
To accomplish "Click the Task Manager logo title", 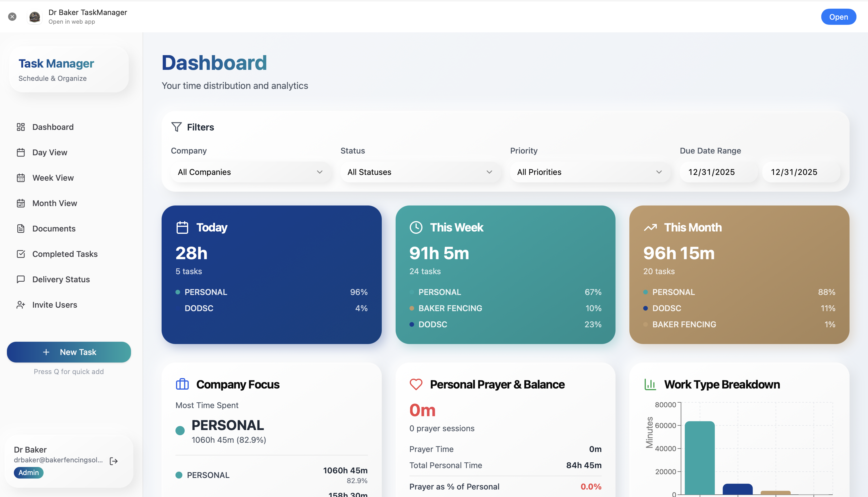I will (x=56, y=63).
